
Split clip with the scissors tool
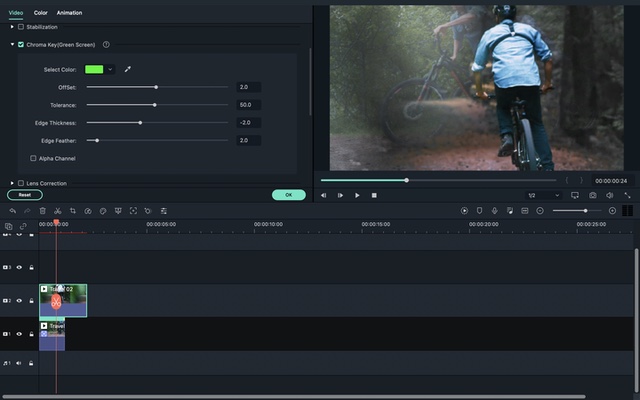[58, 211]
